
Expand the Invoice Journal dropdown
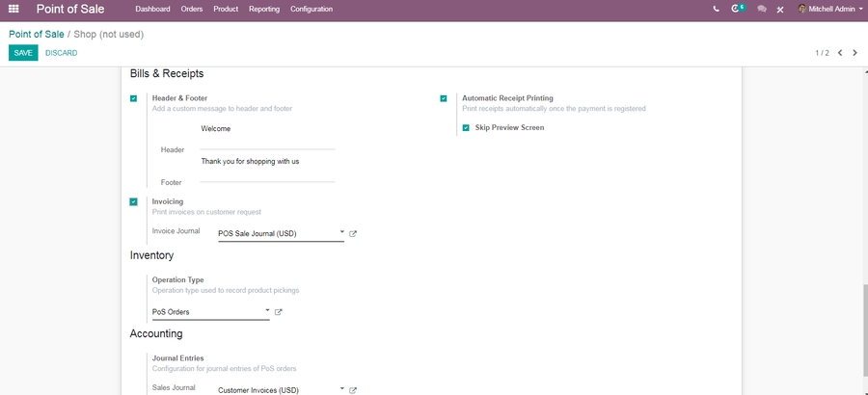click(341, 232)
